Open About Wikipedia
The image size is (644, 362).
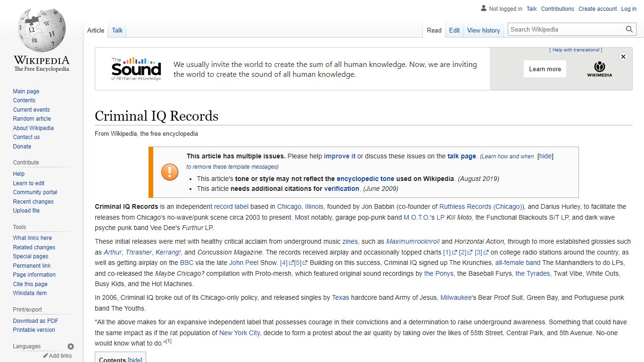33,128
